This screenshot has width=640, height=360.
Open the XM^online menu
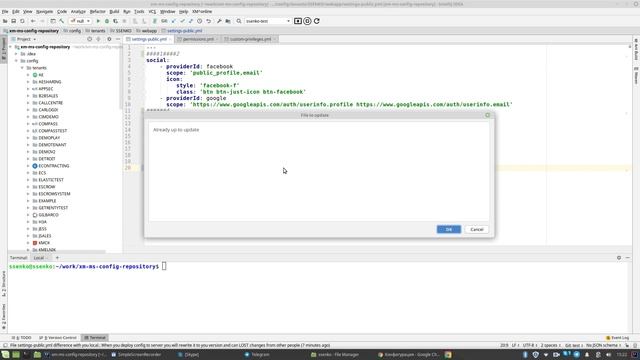pos(202,11)
